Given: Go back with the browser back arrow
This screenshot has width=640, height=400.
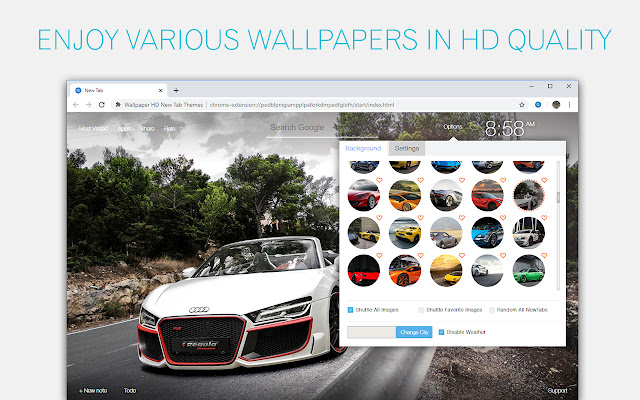Looking at the screenshot, I should pyautogui.click(x=76, y=105).
